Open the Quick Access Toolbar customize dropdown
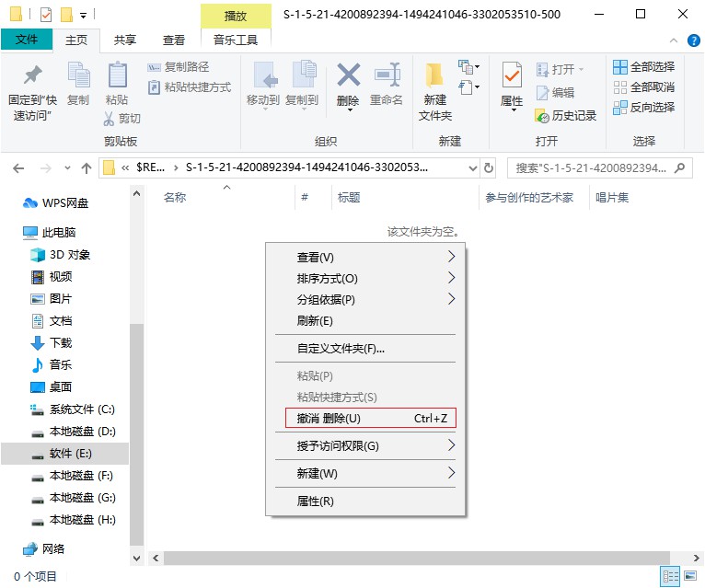705x588 pixels. [x=83, y=16]
